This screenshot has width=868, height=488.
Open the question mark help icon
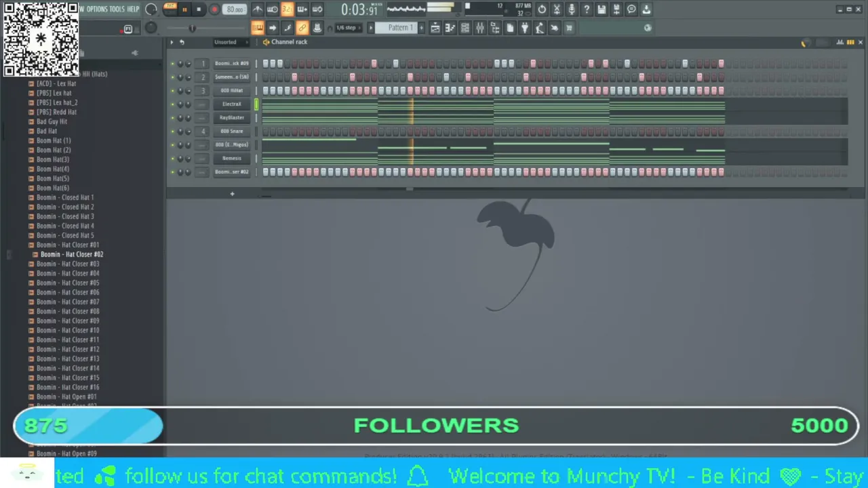(x=587, y=9)
